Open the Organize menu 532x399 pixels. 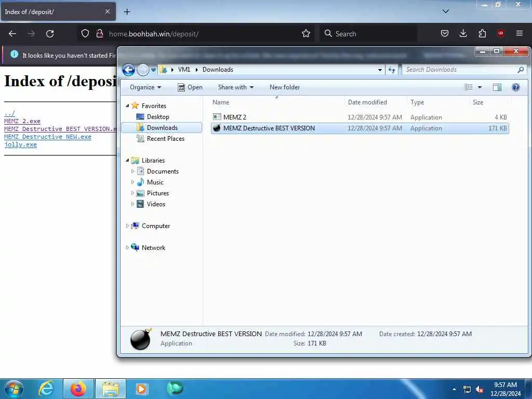(145, 87)
